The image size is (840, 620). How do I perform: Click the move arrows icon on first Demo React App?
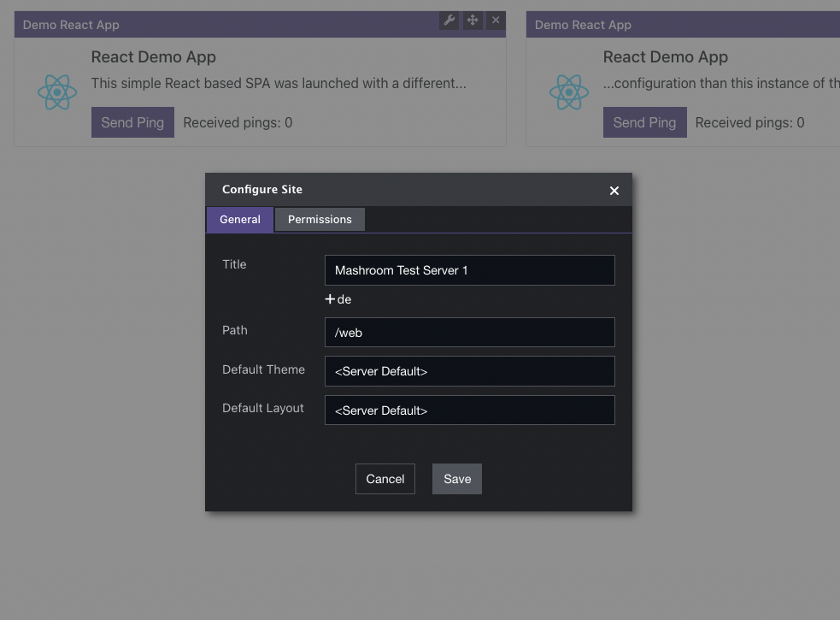point(473,21)
